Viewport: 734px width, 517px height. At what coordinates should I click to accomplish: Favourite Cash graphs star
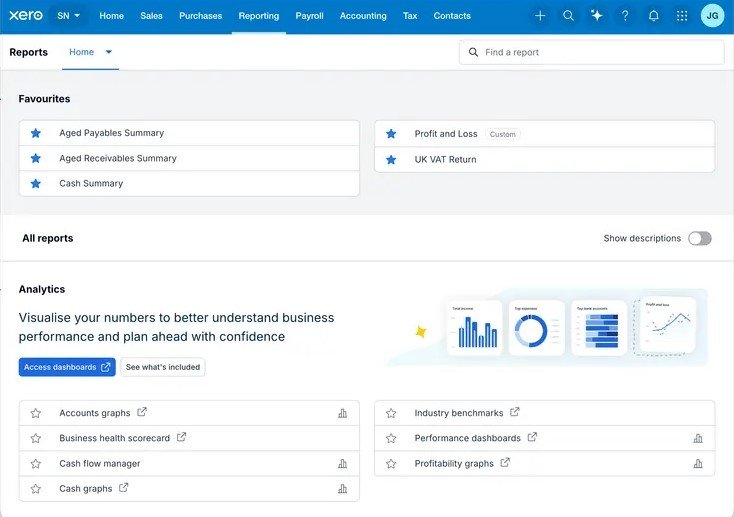[x=36, y=489]
